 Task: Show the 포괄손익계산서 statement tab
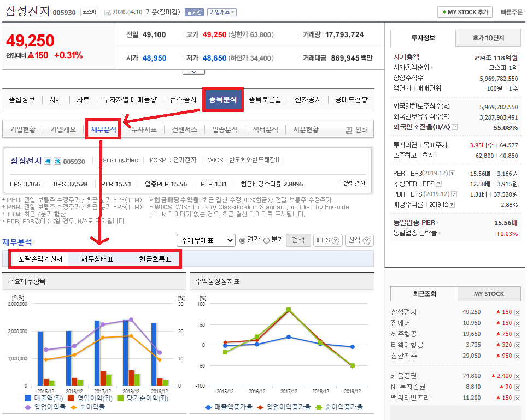click(40, 259)
